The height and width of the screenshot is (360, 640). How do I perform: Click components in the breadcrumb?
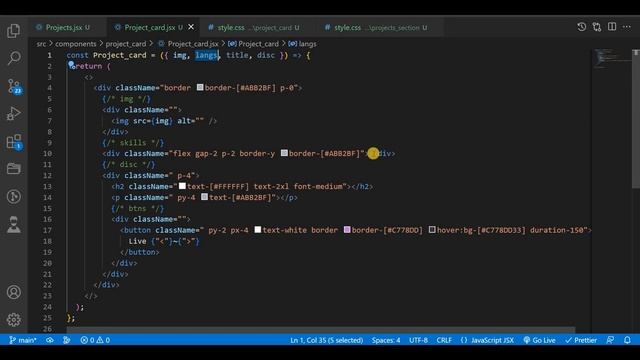coord(76,44)
